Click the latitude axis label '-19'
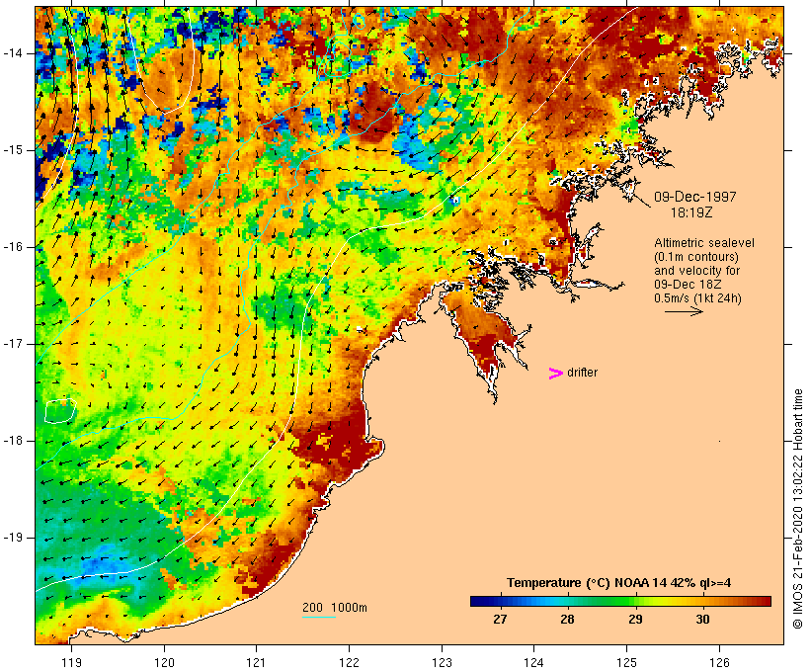 coord(13,538)
